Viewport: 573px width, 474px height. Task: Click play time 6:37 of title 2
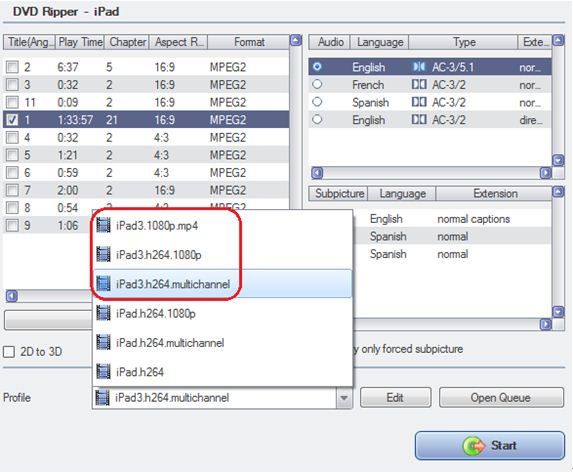(68, 67)
